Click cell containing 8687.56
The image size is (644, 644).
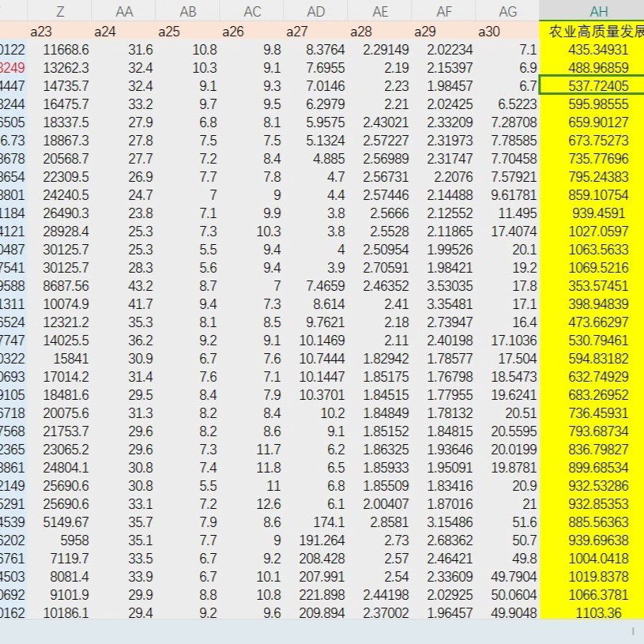pyautogui.click(x=60, y=286)
